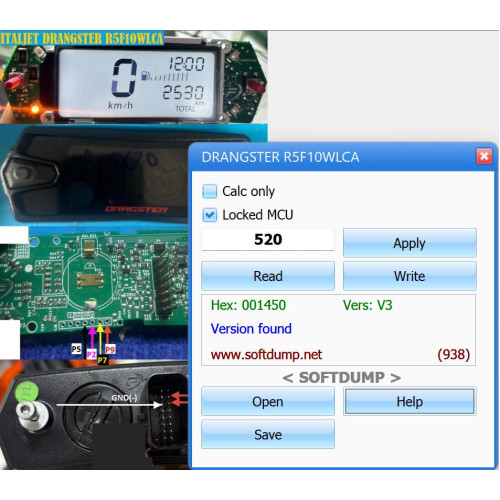Click the Hex: 001450 value
This screenshot has height=500, width=500.
tap(248, 305)
